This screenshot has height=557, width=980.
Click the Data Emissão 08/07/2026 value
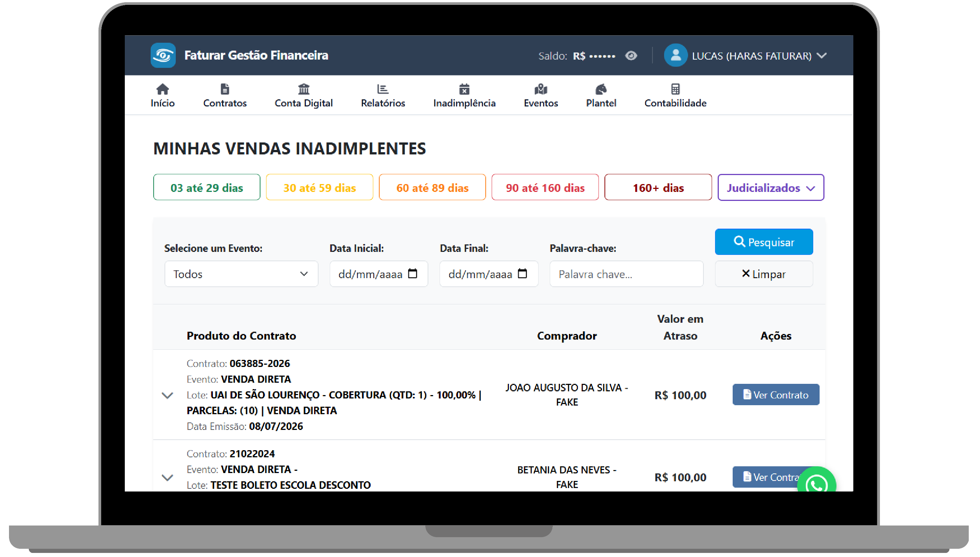coord(277,427)
